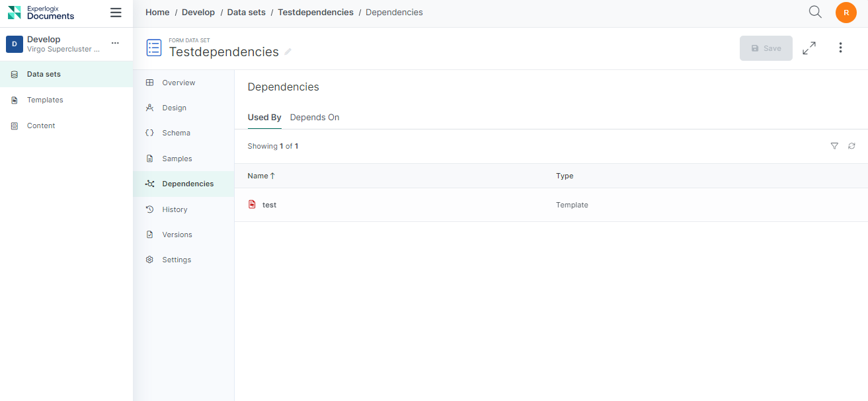868x401 pixels.
Task: Expand to fullscreen view
Action: pyautogui.click(x=809, y=48)
